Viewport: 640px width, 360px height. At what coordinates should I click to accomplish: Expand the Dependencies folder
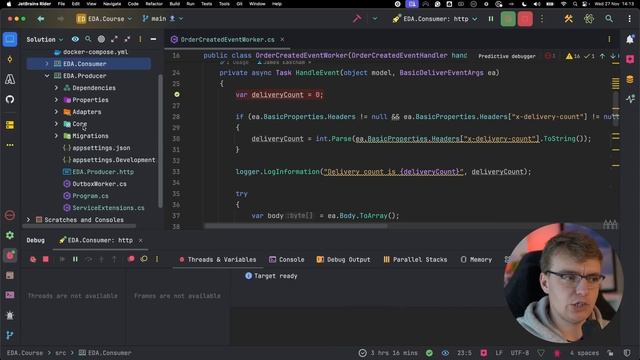56,88
